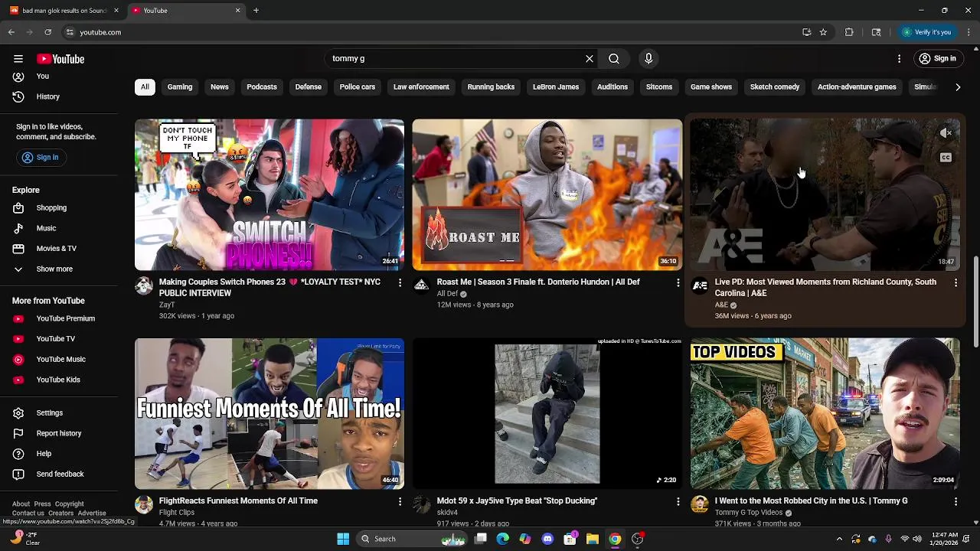Open YouTube Kids from sidebar
Image resolution: width=980 pixels, height=551 pixels.
58,380
